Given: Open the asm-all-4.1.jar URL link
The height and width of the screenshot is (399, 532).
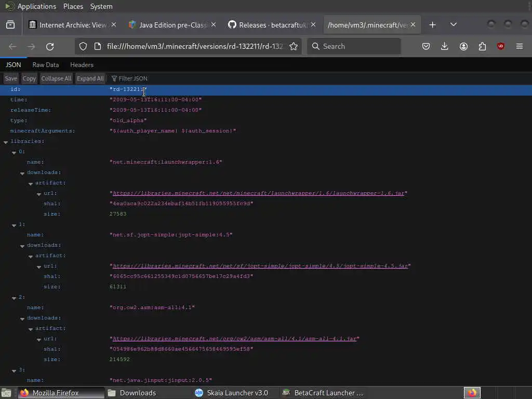Looking at the screenshot, I should pyautogui.click(x=234, y=338).
